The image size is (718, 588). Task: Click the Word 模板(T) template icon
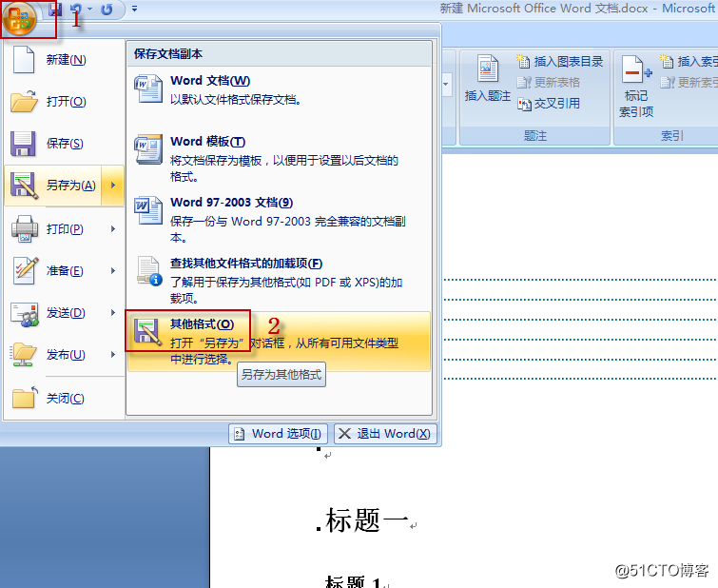coord(148,149)
